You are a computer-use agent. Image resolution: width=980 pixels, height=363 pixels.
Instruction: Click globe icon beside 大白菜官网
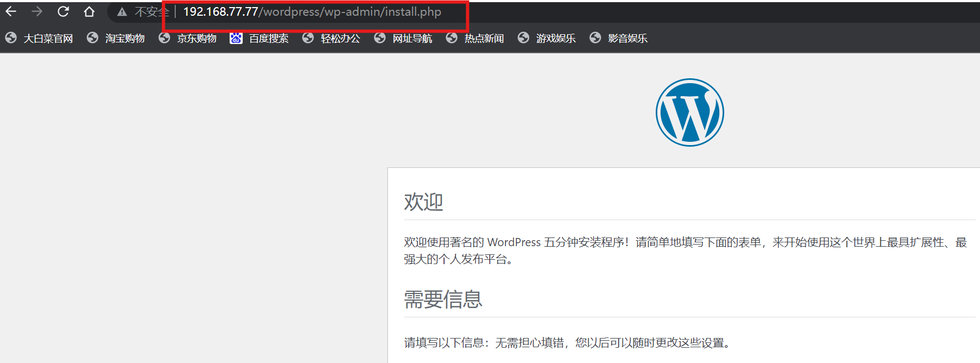11,37
